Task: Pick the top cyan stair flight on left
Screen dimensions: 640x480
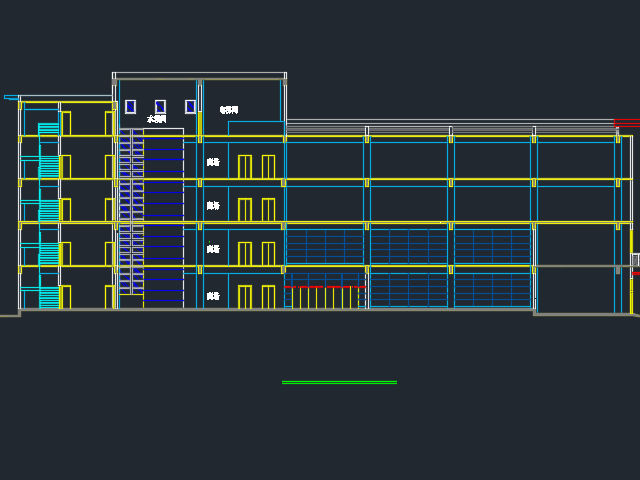Action: tap(48, 128)
